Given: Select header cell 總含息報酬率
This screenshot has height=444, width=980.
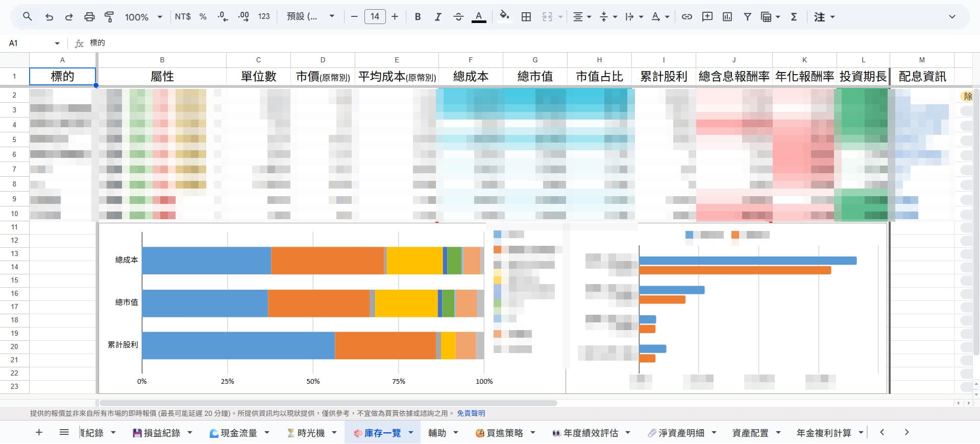Looking at the screenshot, I should (734, 77).
